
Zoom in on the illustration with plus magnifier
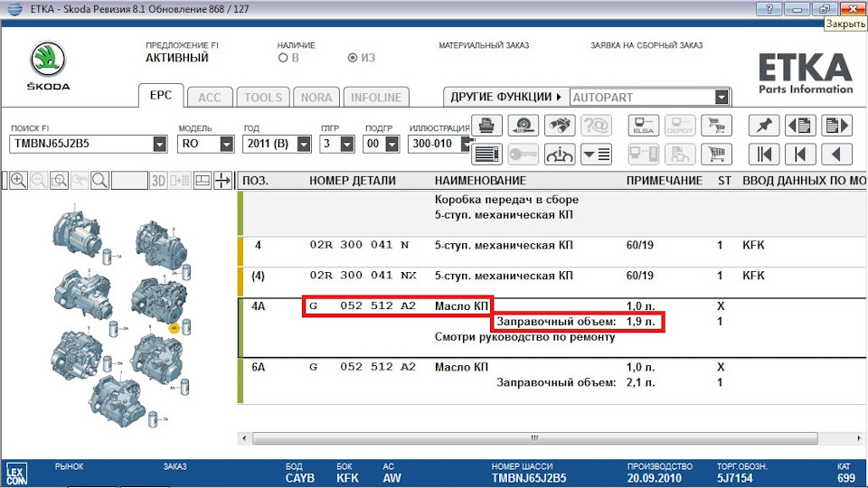[18, 181]
